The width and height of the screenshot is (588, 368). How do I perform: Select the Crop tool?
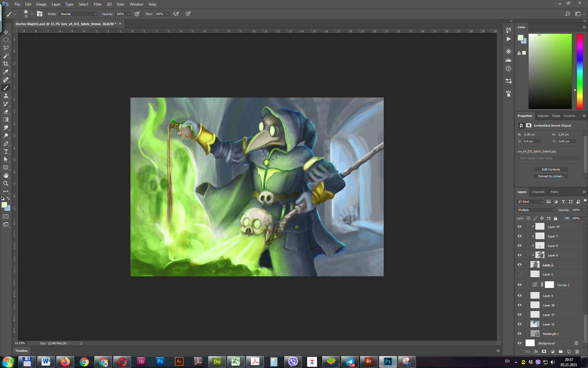pyautogui.click(x=6, y=64)
